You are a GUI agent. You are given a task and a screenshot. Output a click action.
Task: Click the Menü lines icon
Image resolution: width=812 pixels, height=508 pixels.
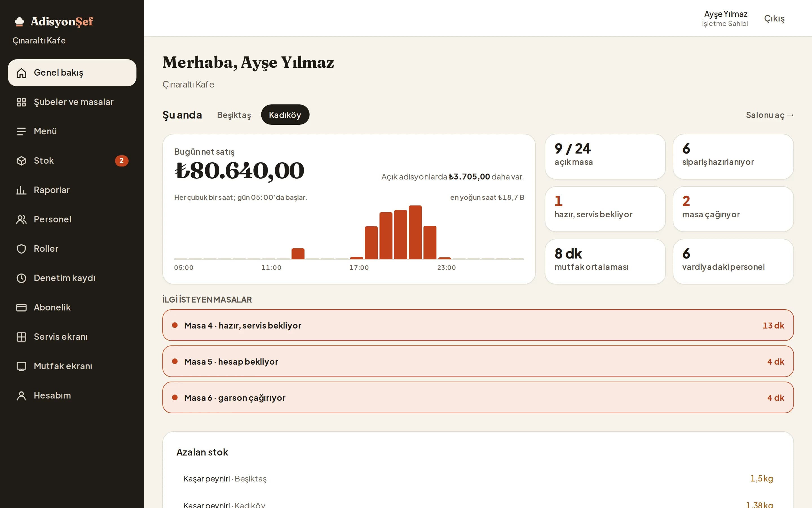(21, 131)
